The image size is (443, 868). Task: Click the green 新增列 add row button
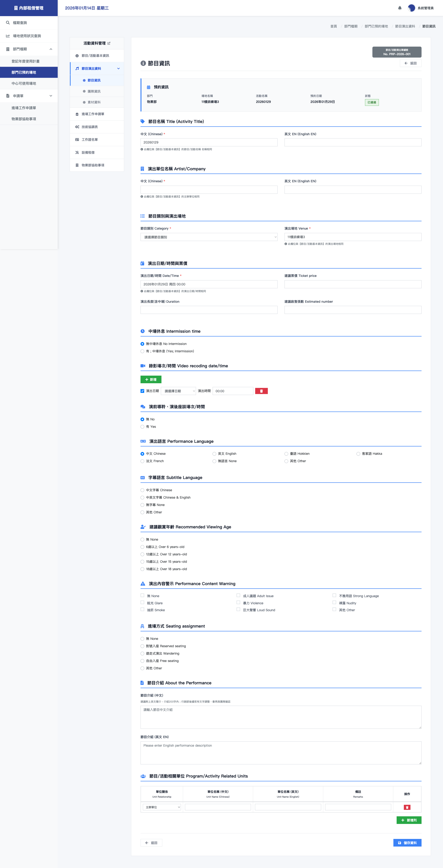pyautogui.click(x=409, y=820)
